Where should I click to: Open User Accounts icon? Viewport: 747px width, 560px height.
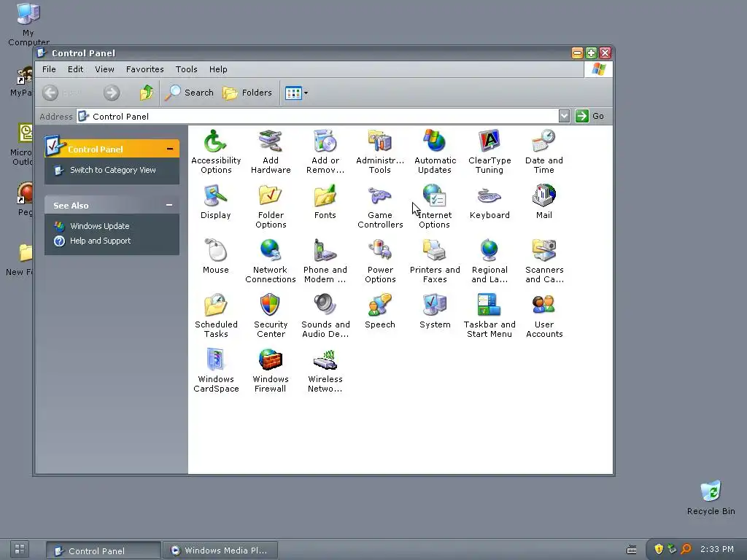tap(544, 316)
